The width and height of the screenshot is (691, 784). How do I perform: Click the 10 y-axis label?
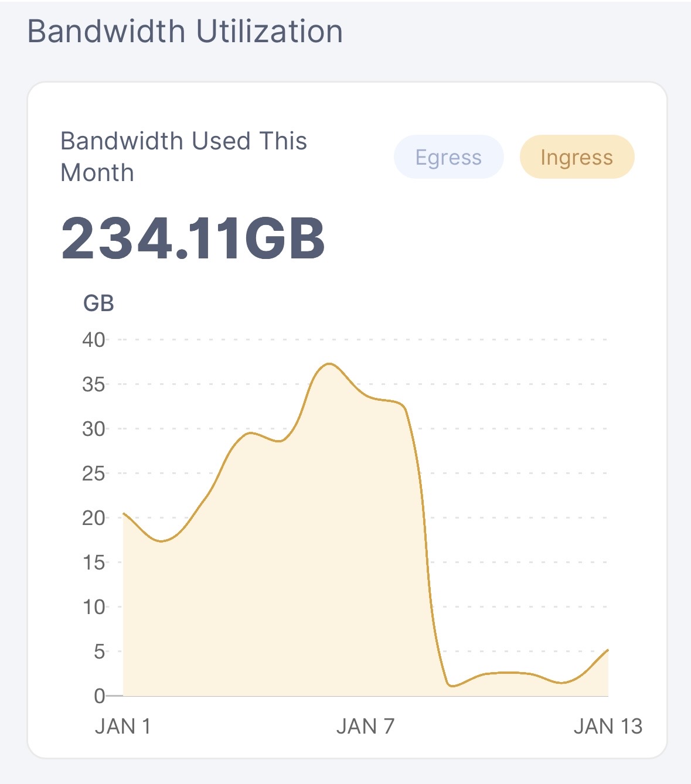94,607
